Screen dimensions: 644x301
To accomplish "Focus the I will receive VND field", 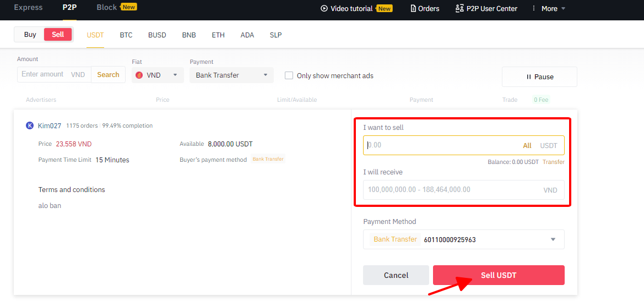I will [x=464, y=190].
